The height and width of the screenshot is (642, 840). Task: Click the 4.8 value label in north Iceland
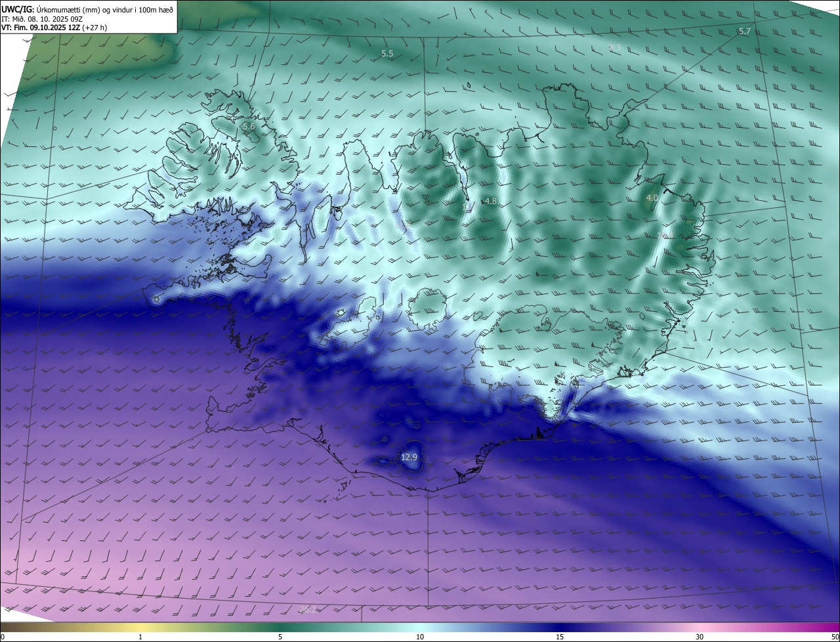tap(490, 202)
